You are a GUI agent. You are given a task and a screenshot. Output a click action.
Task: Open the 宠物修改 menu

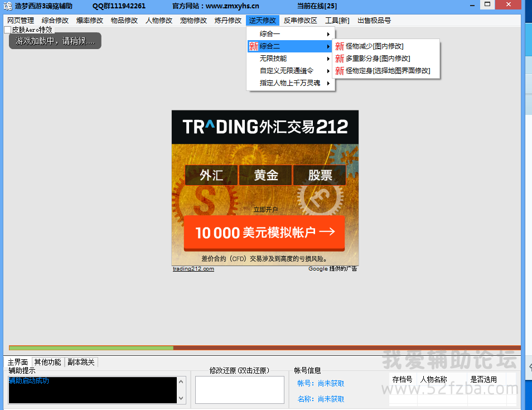[x=194, y=21]
